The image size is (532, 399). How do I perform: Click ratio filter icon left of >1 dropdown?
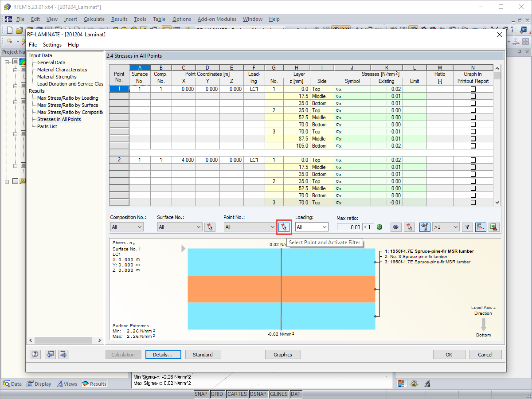tap(425, 227)
